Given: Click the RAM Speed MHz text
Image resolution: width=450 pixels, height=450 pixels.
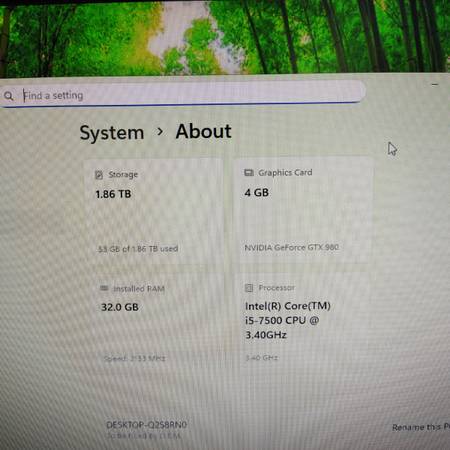Looking at the screenshot, I should pyautogui.click(x=135, y=358).
